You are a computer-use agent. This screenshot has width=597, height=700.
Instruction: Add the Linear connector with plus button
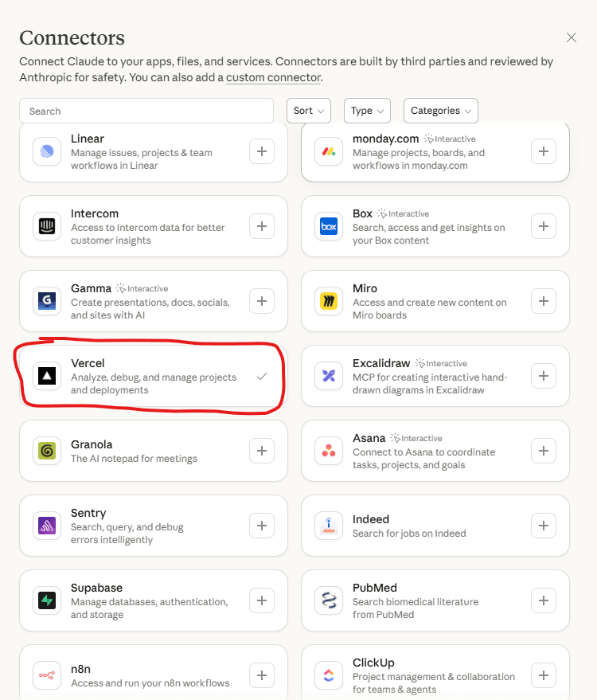point(262,151)
